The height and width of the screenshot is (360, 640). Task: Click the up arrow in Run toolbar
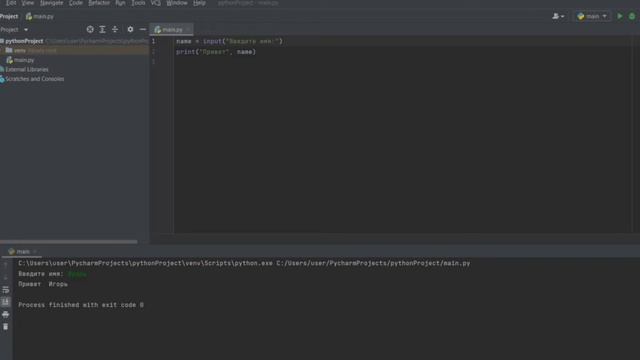(5, 265)
